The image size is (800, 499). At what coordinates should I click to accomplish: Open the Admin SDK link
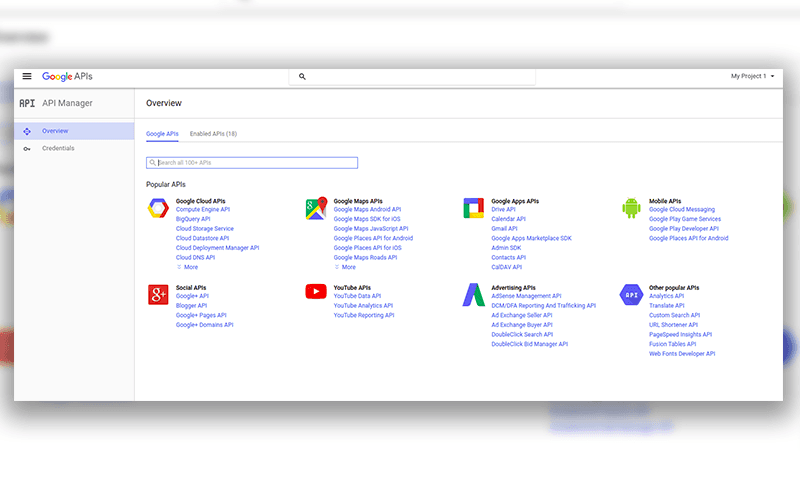(507, 248)
